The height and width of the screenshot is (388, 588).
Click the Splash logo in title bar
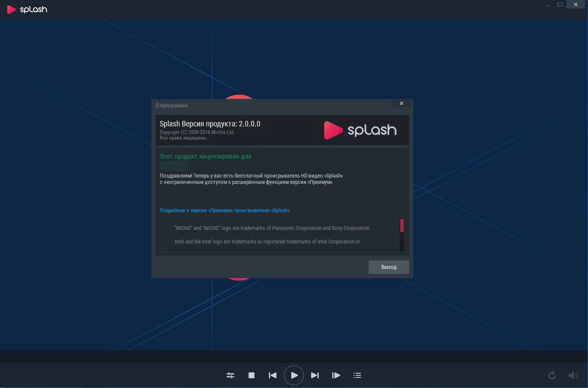[x=27, y=9]
